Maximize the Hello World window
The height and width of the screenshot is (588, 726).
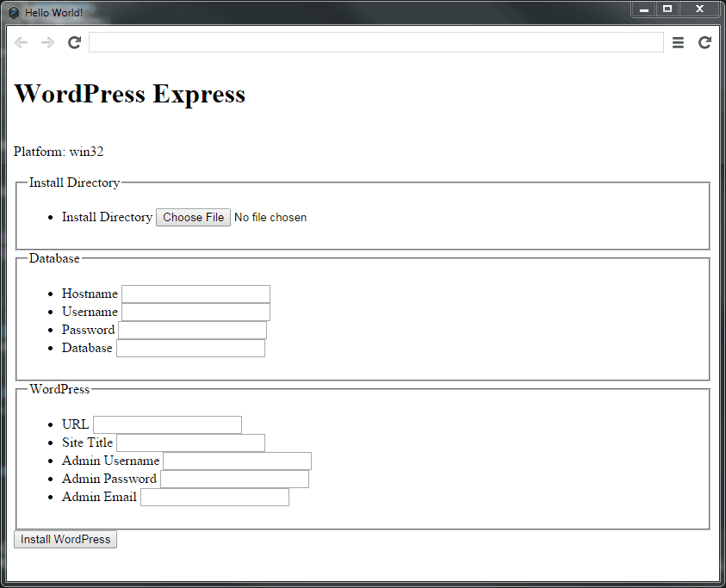click(667, 9)
